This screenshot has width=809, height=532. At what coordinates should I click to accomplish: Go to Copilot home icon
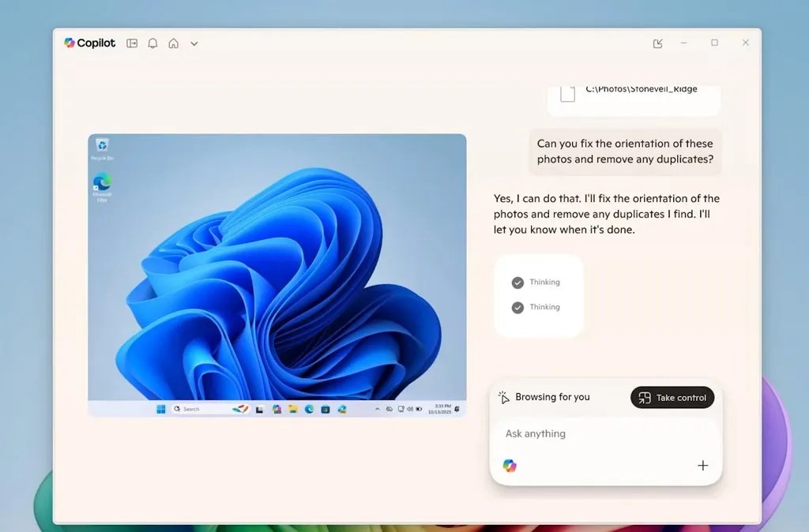(173, 43)
